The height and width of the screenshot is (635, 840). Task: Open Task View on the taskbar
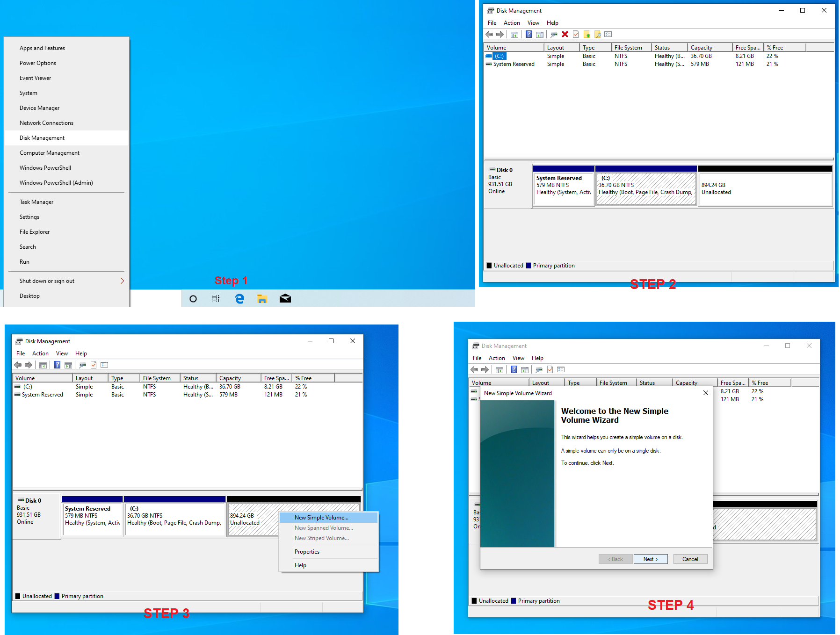coord(216,298)
